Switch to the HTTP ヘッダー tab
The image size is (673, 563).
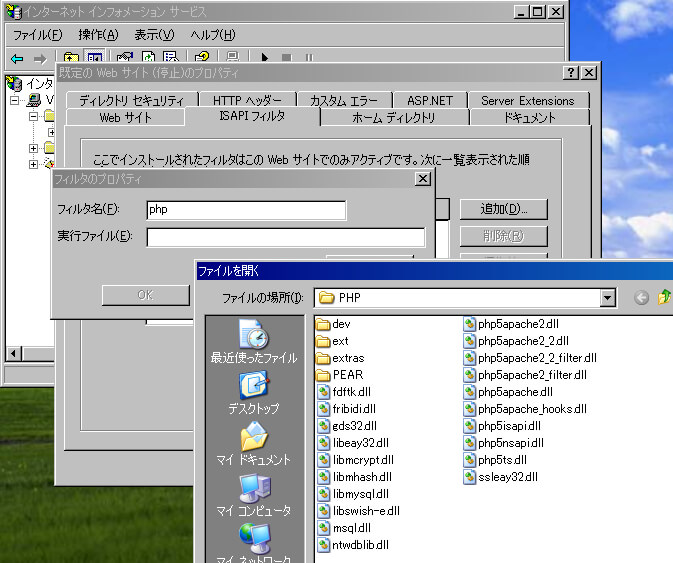point(247,100)
